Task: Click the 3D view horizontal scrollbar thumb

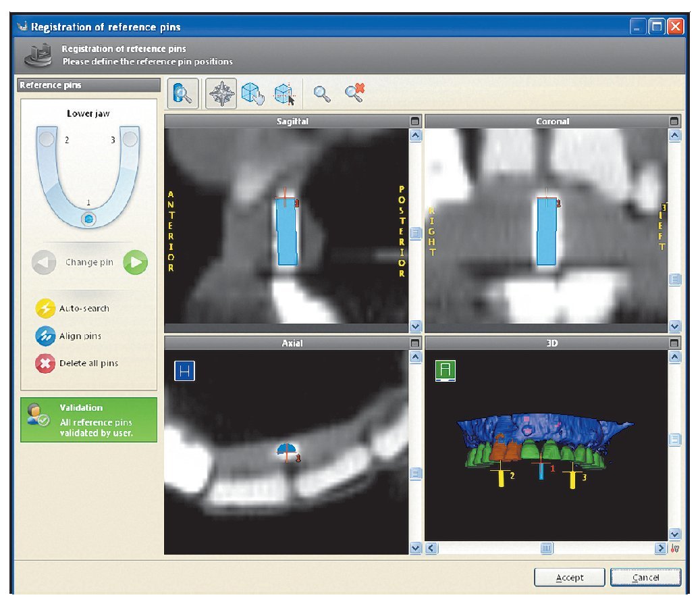Action: [x=547, y=549]
